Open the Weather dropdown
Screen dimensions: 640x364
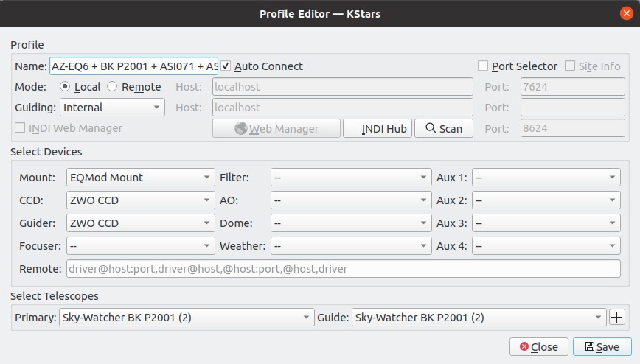click(x=351, y=246)
